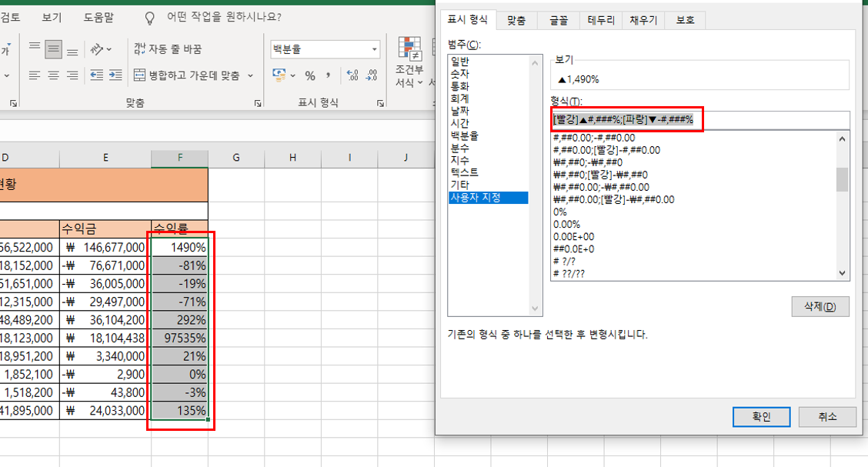The image size is (868, 467).
Task: Apply Percent Style in the ribbon
Action: (310, 75)
